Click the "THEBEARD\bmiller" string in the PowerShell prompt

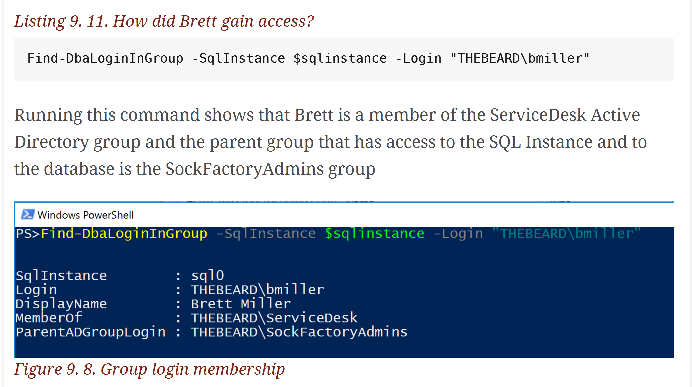pos(566,233)
